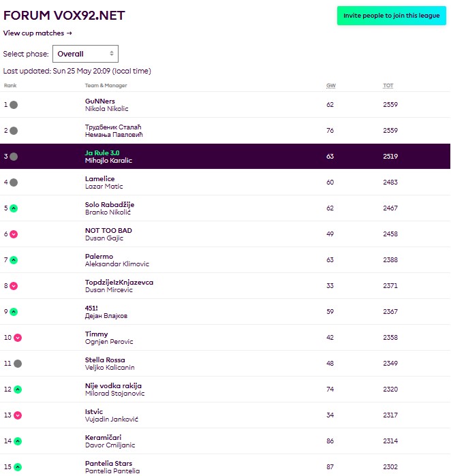Click green up arrow beside 451! team
The height and width of the screenshot is (476, 451).
coord(14,312)
